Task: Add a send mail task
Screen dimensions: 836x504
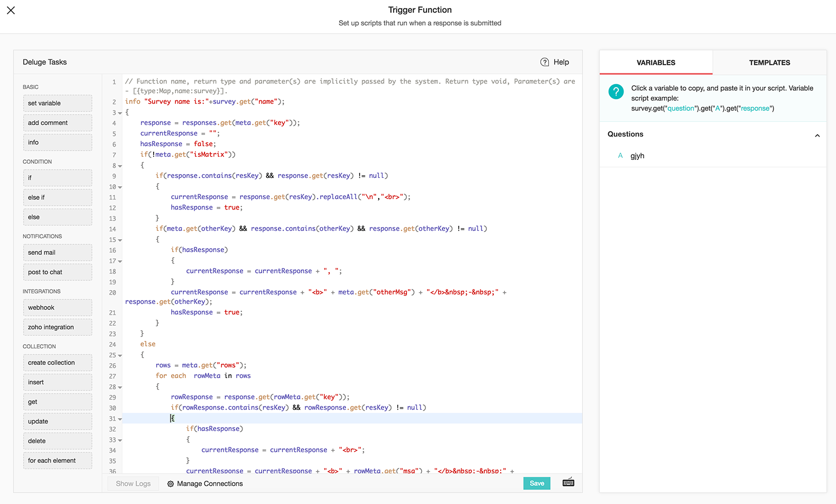Action: [57, 253]
